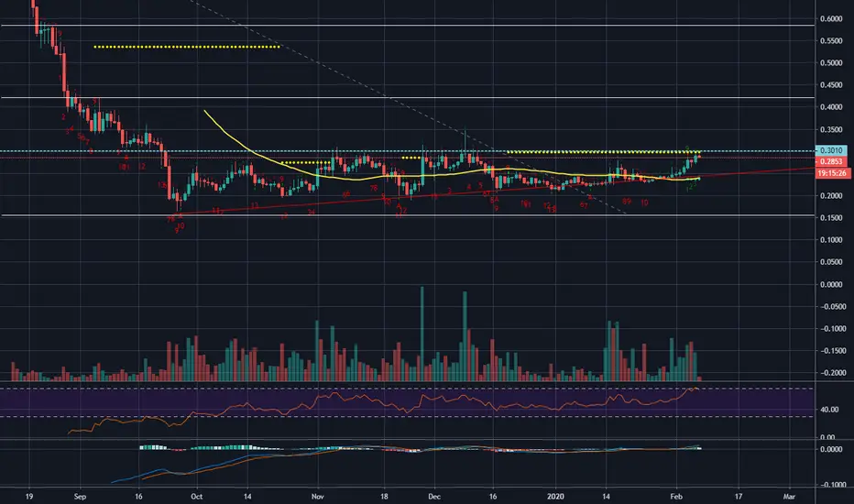Click the Feb label on time axis
This screenshot has width=854, height=504.
(x=676, y=497)
